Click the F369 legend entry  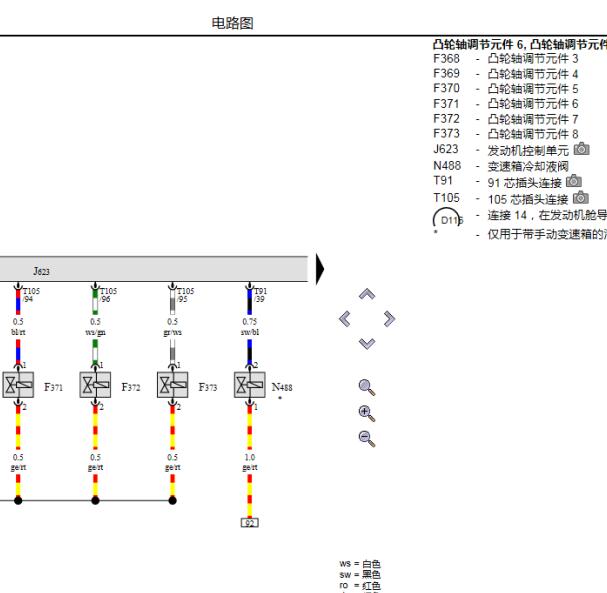tap(506, 74)
